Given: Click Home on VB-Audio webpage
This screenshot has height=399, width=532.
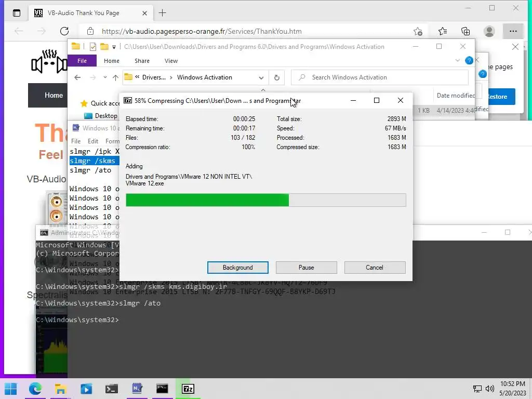Looking at the screenshot, I should [54, 96].
